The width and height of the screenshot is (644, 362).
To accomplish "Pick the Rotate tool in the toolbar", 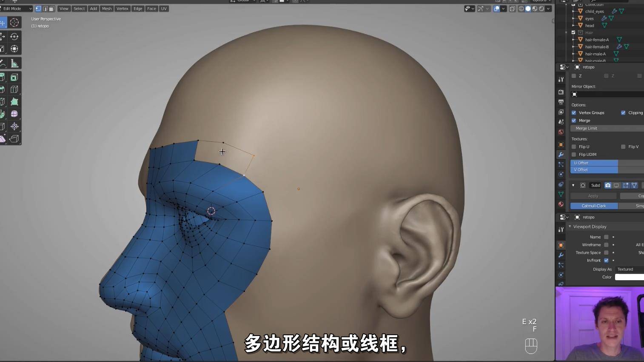I will tap(14, 37).
